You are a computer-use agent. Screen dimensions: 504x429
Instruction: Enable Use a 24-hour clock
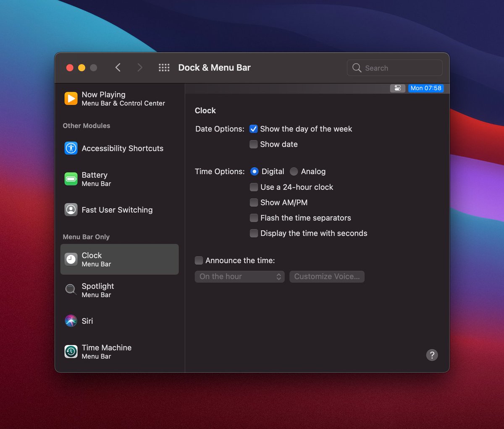point(254,187)
